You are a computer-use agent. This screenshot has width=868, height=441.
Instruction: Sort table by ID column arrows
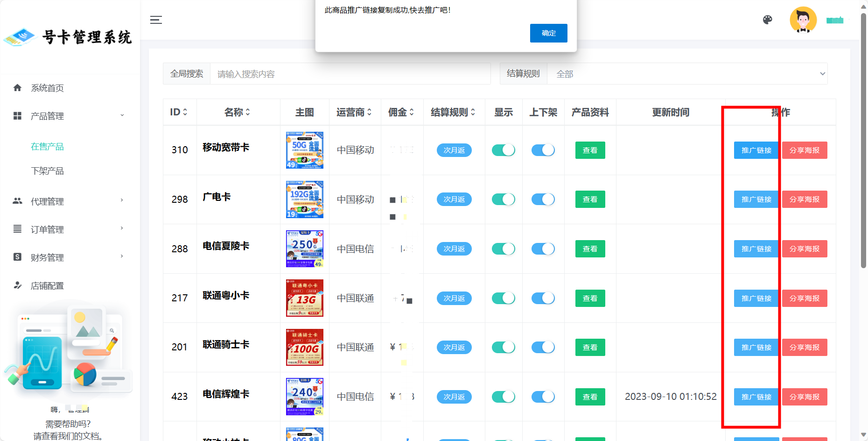[185, 112]
